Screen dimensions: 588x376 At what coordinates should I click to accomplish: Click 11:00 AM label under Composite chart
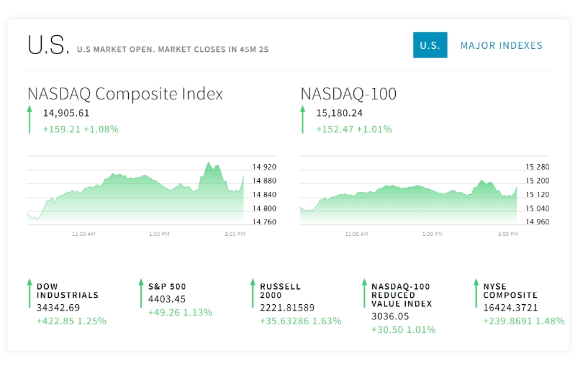coord(83,234)
